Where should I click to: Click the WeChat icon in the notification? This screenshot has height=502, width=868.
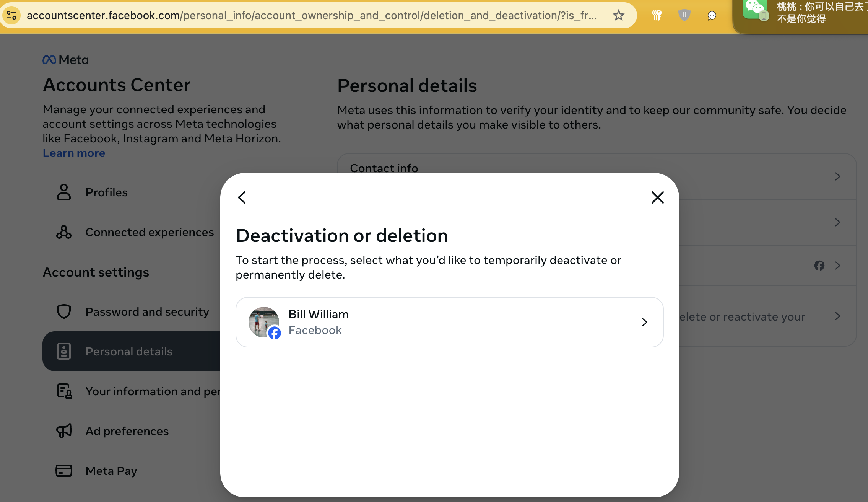click(755, 10)
